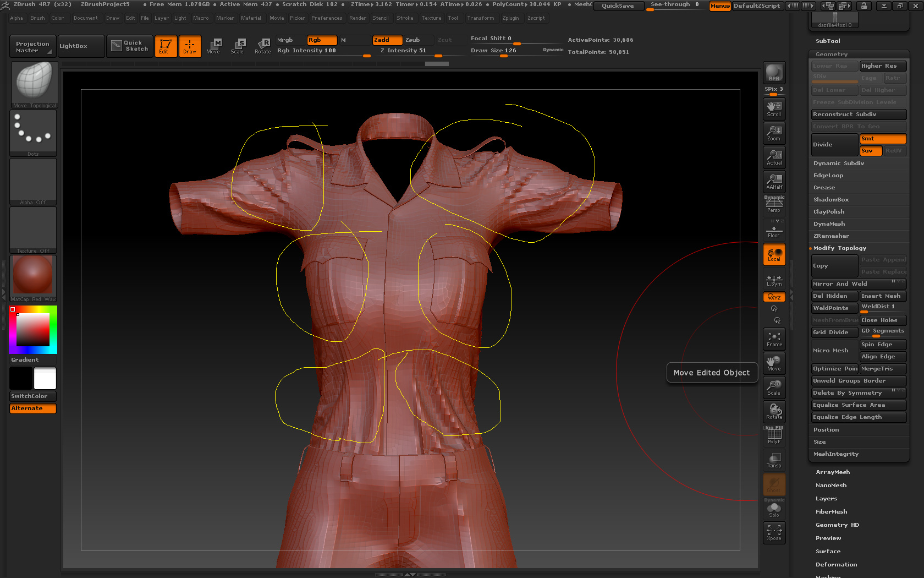The width and height of the screenshot is (924, 578).
Task: Click the Frame mesh icon
Action: click(774, 339)
